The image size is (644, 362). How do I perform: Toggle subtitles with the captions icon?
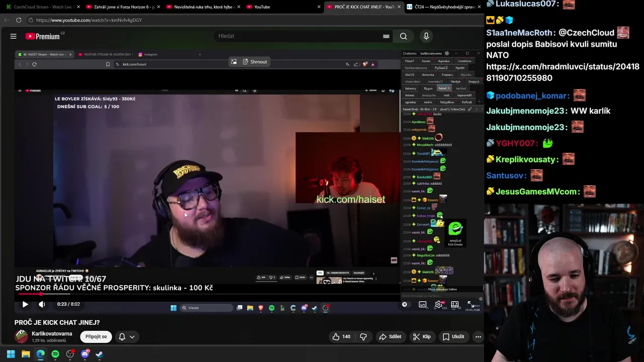tap(423, 304)
